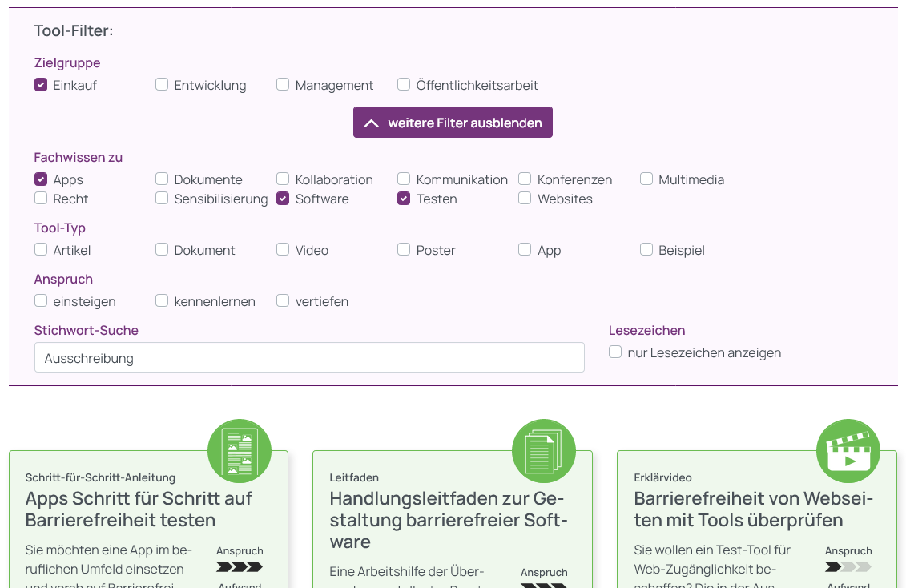
Task: Click the Anspruch filter heading
Action: pyautogui.click(x=63, y=279)
